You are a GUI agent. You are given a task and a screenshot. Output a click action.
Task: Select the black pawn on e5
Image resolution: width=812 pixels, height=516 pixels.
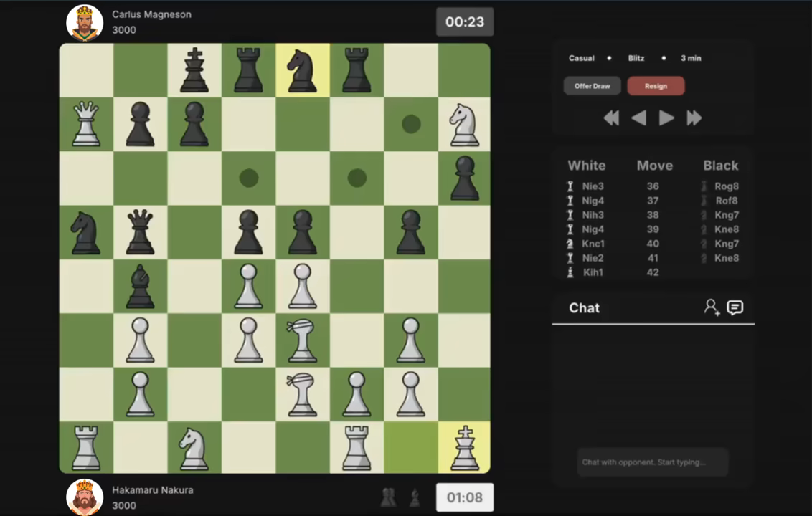point(303,232)
